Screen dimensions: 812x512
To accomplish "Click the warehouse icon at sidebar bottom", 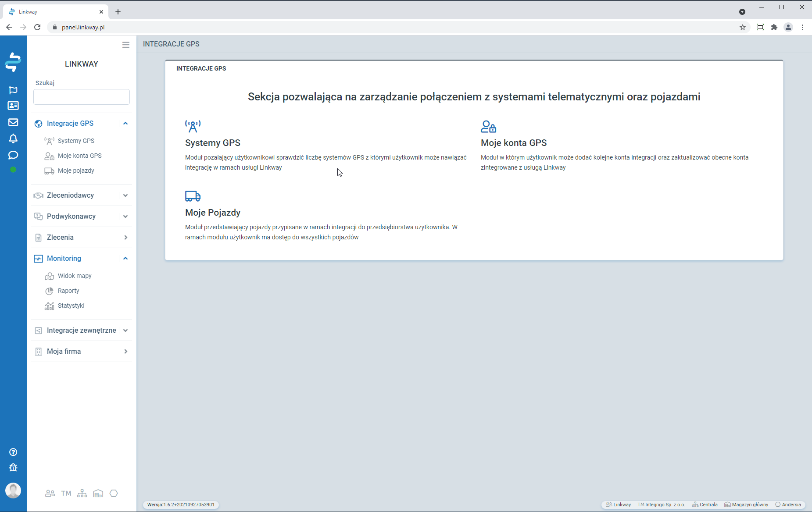I will [x=98, y=494].
